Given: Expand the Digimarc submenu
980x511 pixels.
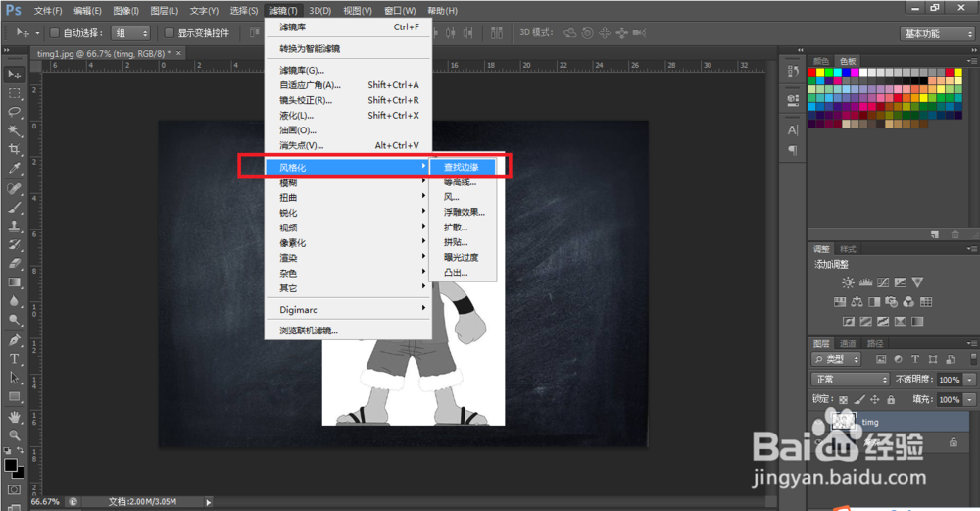Looking at the screenshot, I should [x=348, y=310].
